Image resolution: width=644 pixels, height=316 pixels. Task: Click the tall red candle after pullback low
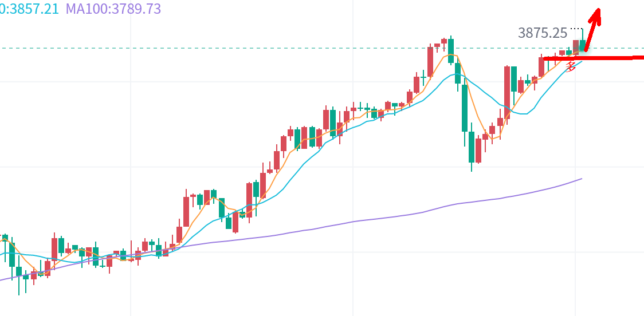coord(507,87)
